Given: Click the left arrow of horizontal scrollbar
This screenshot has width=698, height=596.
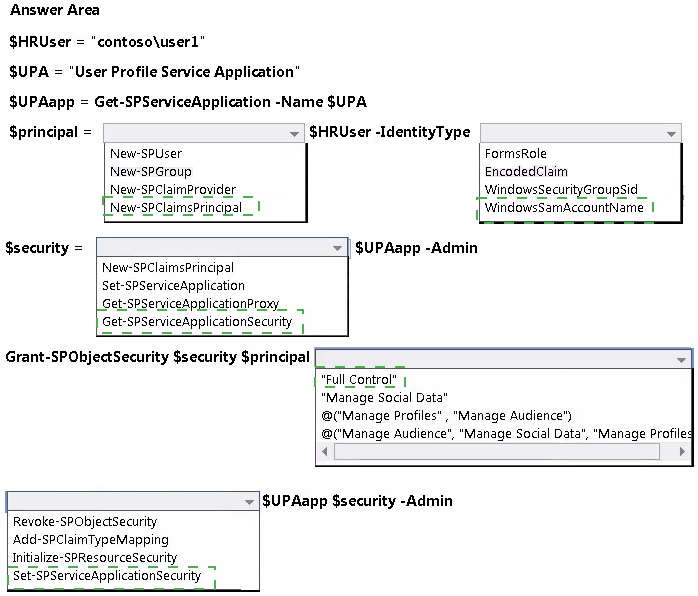Looking at the screenshot, I should coord(325,452).
